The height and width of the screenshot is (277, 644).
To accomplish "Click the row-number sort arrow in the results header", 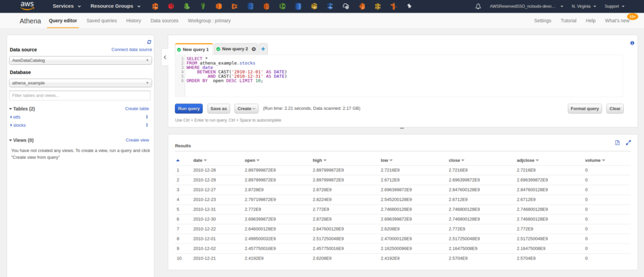I will [x=178, y=160].
